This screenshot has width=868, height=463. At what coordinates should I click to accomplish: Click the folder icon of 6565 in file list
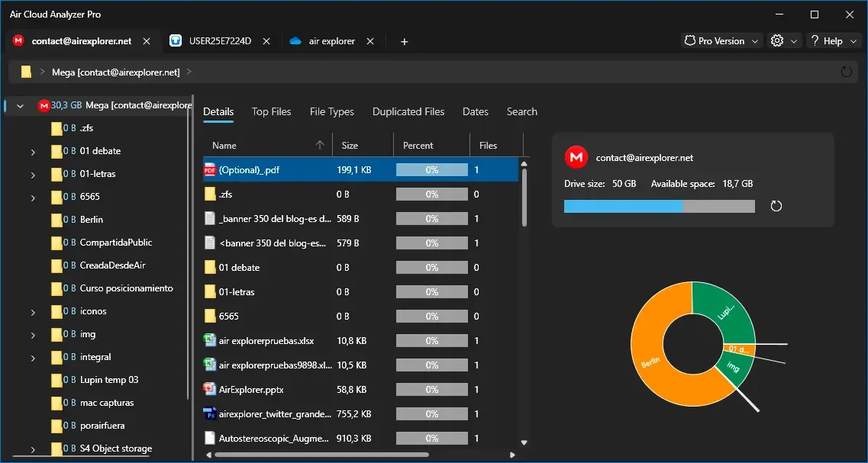point(210,316)
